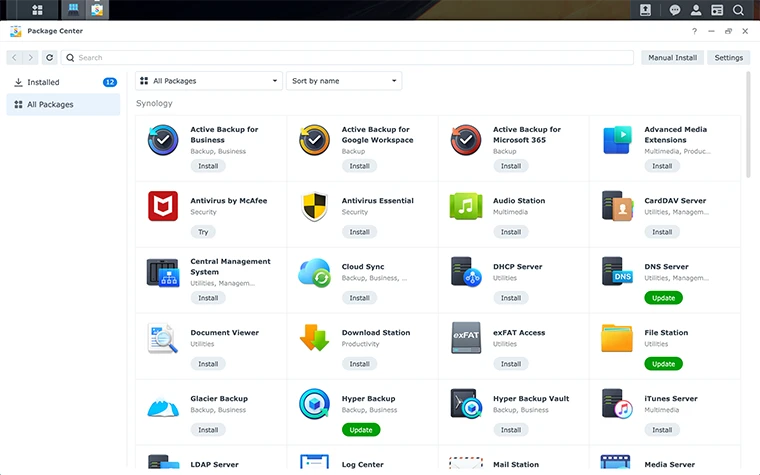Screen dimensions: 760x475
Task: Click the Antivirus Essential shield icon
Action: click(x=314, y=206)
